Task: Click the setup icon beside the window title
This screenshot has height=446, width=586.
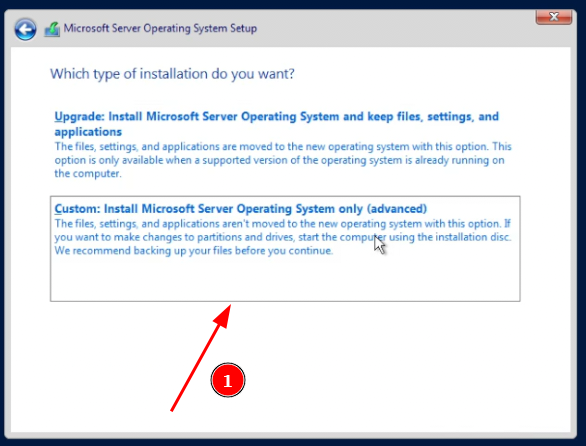Action: tap(52, 29)
